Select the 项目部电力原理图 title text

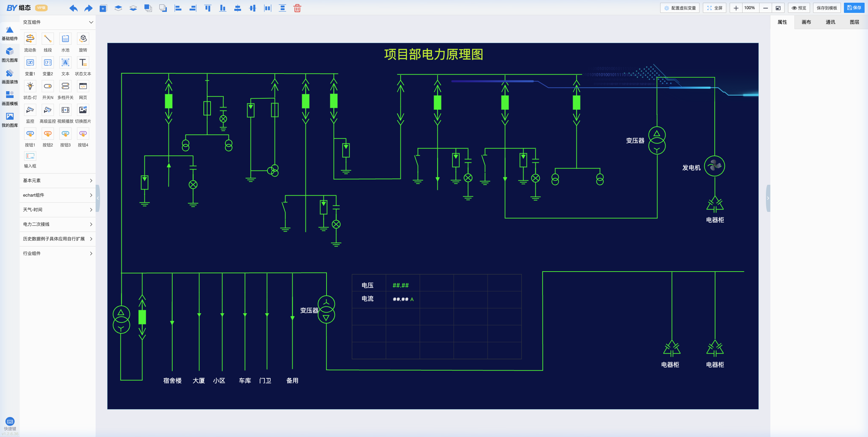pos(434,54)
